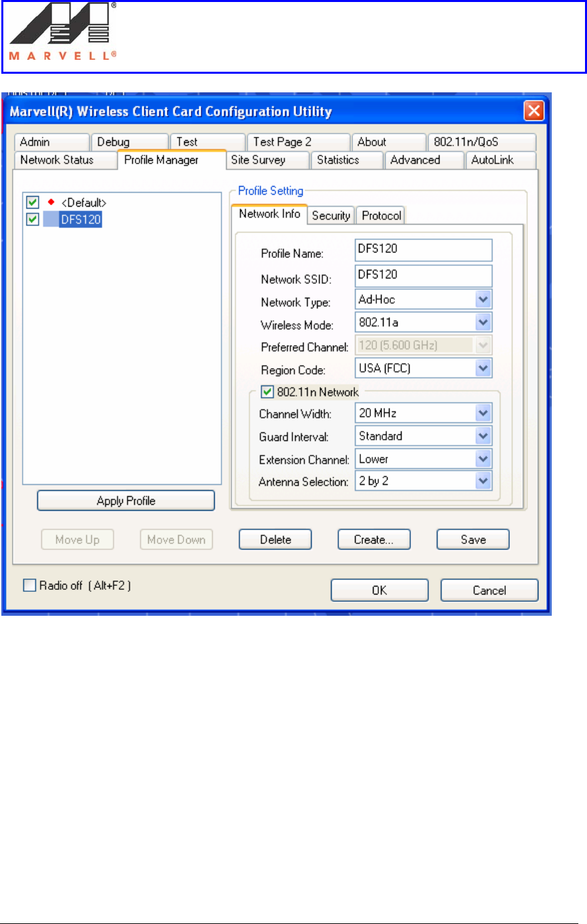Toggle the <Default> profile checkbox
The width and height of the screenshot is (587, 924).
[x=33, y=202]
